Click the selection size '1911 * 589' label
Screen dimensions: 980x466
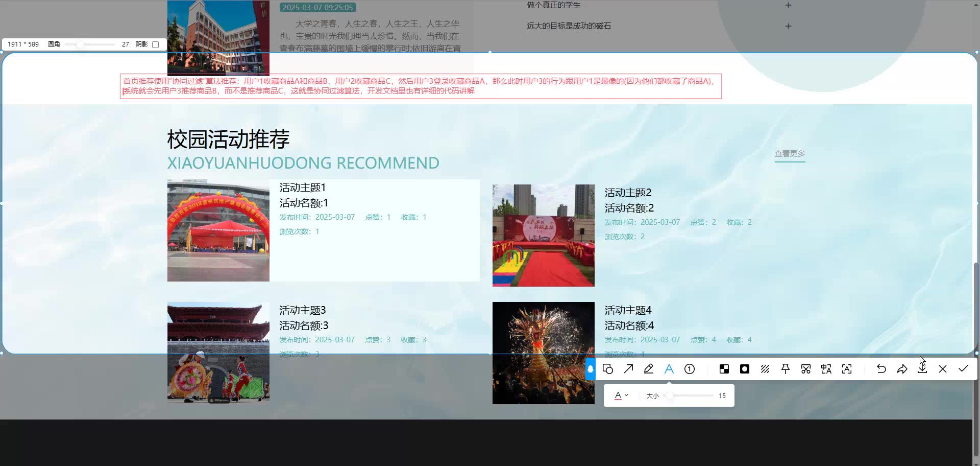pyautogui.click(x=23, y=44)
